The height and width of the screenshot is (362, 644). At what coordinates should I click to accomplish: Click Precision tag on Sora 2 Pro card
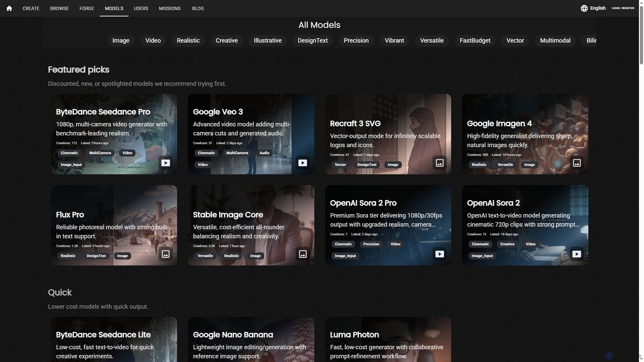371,244
